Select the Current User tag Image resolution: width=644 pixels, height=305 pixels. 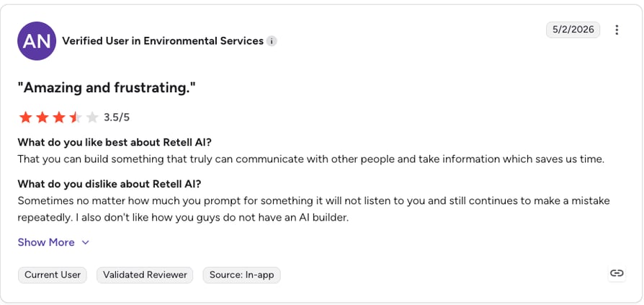pyautogui.click(x=53, y=275)
